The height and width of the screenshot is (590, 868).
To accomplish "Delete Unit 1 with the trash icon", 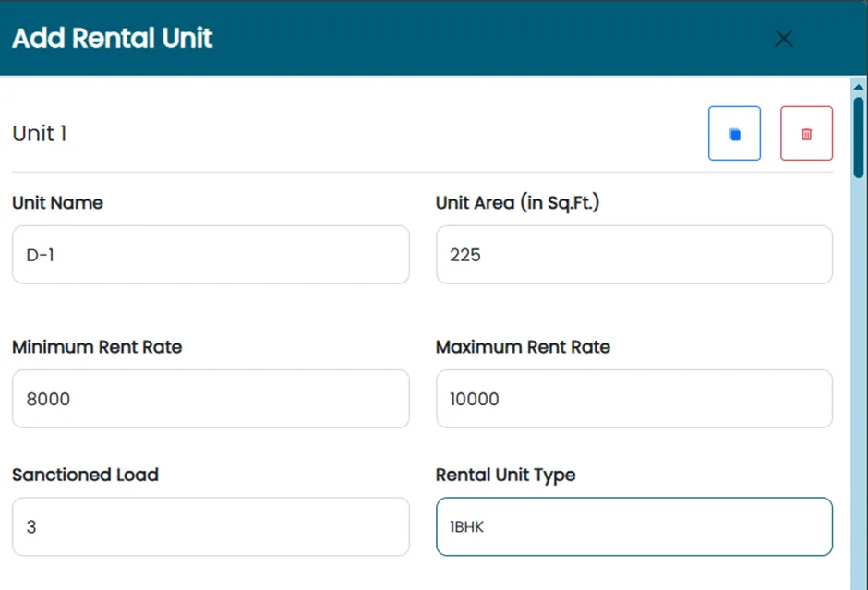I will (x=806, y=133).
